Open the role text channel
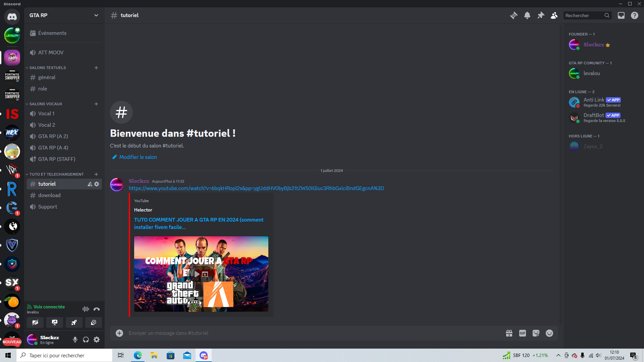This screenshot has width=644, height=362. [64, 89]
